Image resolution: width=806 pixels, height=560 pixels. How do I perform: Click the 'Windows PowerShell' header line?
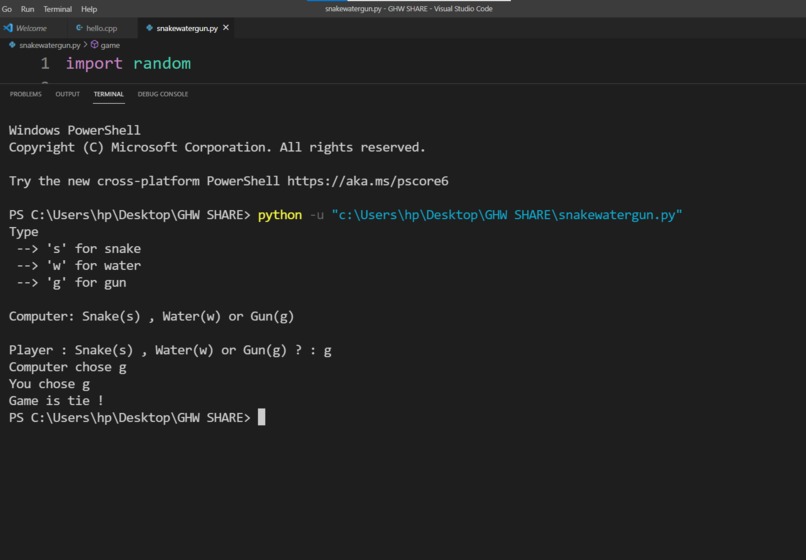click(x=75, y=130)
